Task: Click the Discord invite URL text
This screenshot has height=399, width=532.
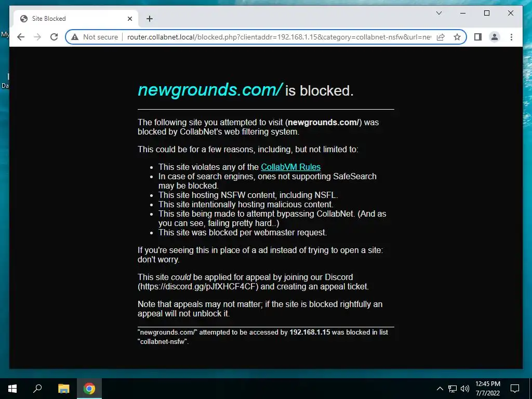Action: click(x=198, y=287)
